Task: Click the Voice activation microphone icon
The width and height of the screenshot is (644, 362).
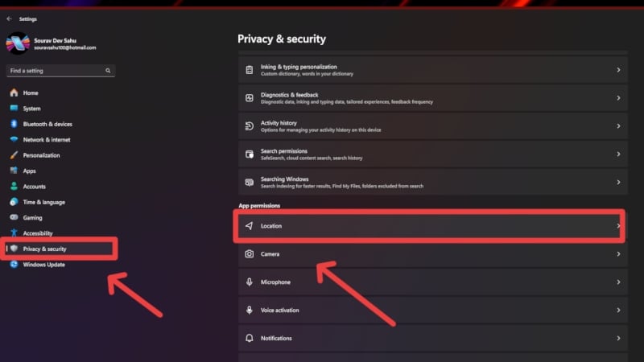Action: [249, 310]
